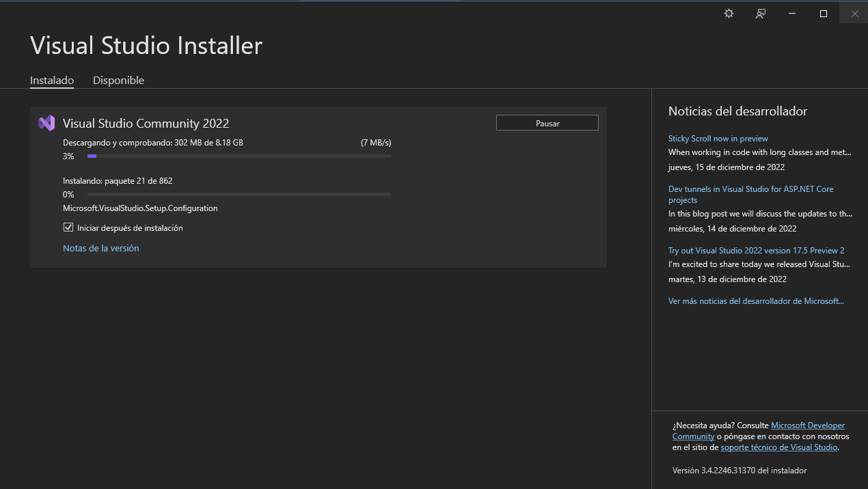Open the 'Notas de la versión' link
The image size is (868, 489).
coord(100,248)
